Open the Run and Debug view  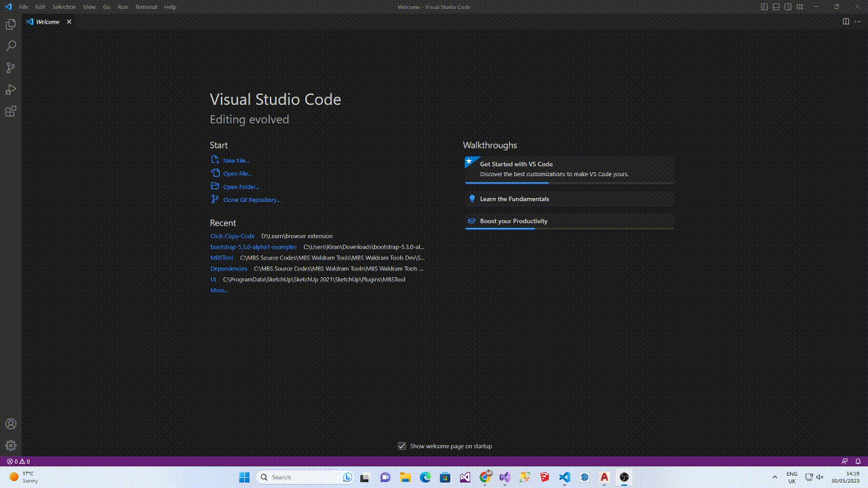[x=11, y=89]
